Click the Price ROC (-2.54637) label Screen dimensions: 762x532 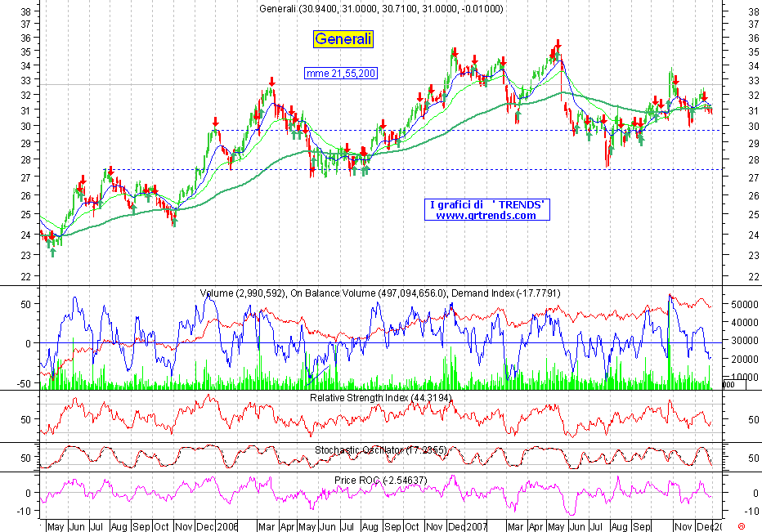click(x=380, y=480)
